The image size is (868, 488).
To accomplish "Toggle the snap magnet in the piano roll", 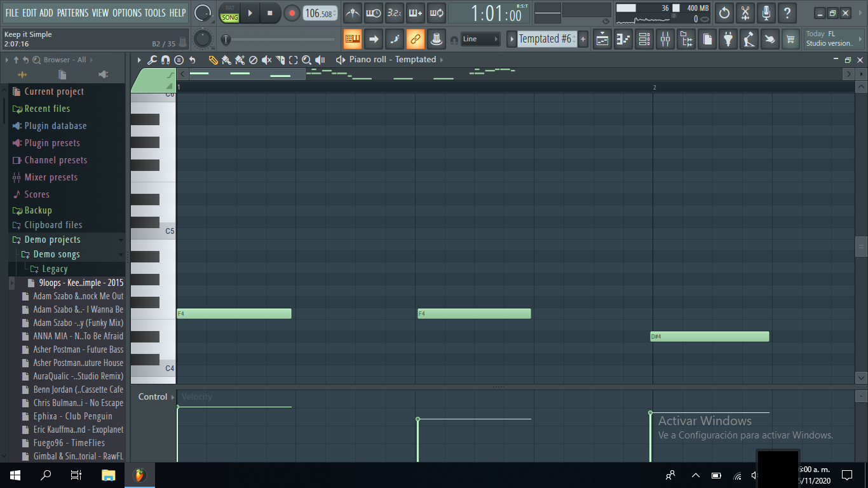I will pos(166,59).
